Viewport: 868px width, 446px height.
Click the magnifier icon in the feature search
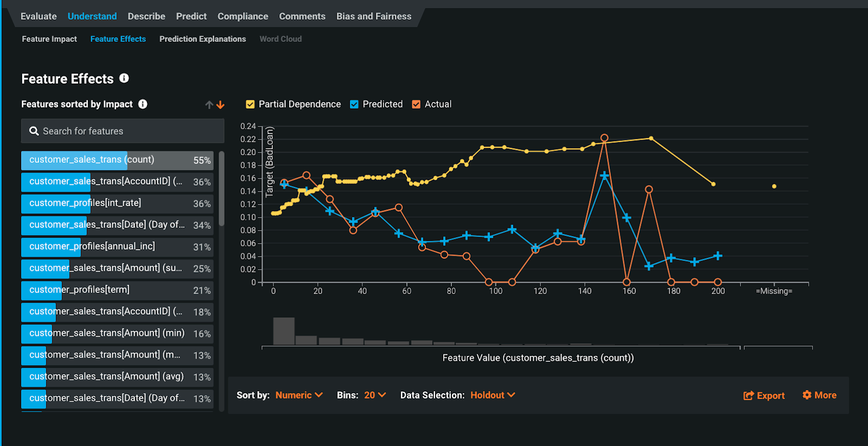[34, 131]
